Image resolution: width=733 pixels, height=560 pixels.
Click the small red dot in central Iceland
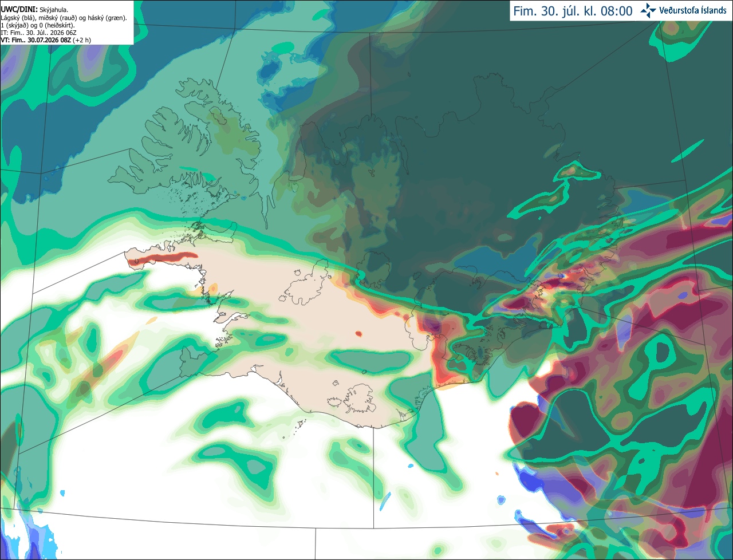358,333
